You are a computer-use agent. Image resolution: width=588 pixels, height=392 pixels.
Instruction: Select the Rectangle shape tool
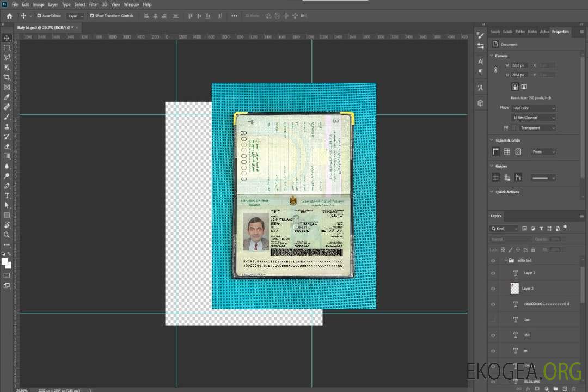7,215
